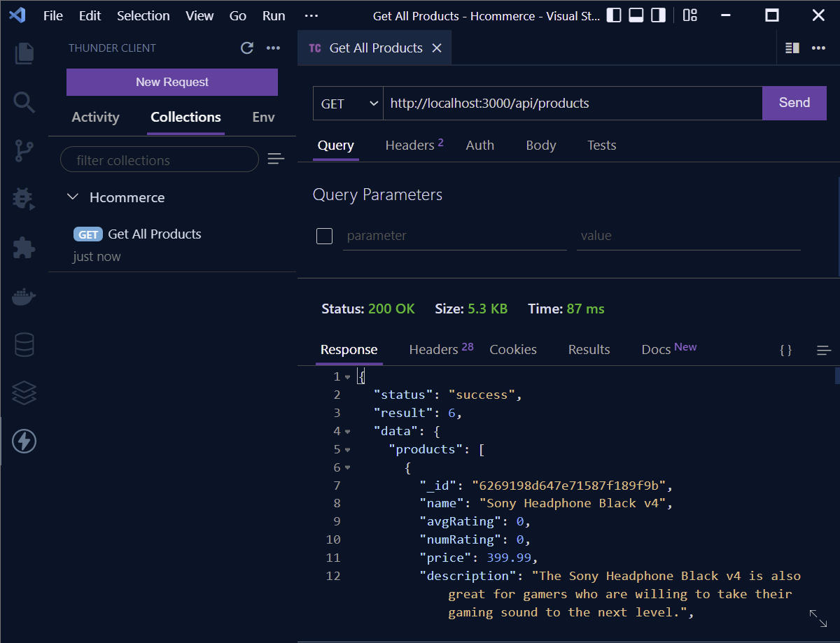This screenshot has width=840, height=643.
Task: Show more menu bar items ellipsis
Action: pos(312,15)
